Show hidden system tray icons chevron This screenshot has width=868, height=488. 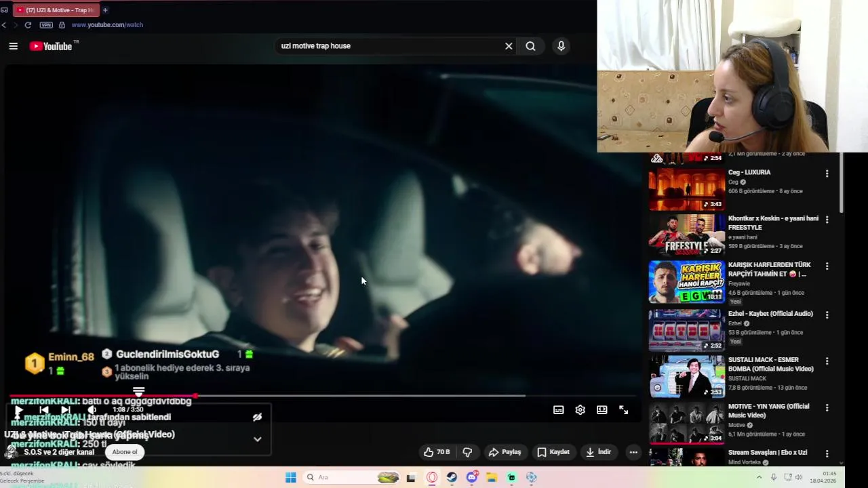761,477
